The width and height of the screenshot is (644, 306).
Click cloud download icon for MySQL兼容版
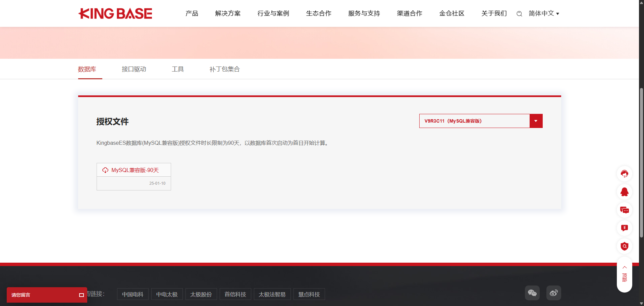click(x=105, y=170)
